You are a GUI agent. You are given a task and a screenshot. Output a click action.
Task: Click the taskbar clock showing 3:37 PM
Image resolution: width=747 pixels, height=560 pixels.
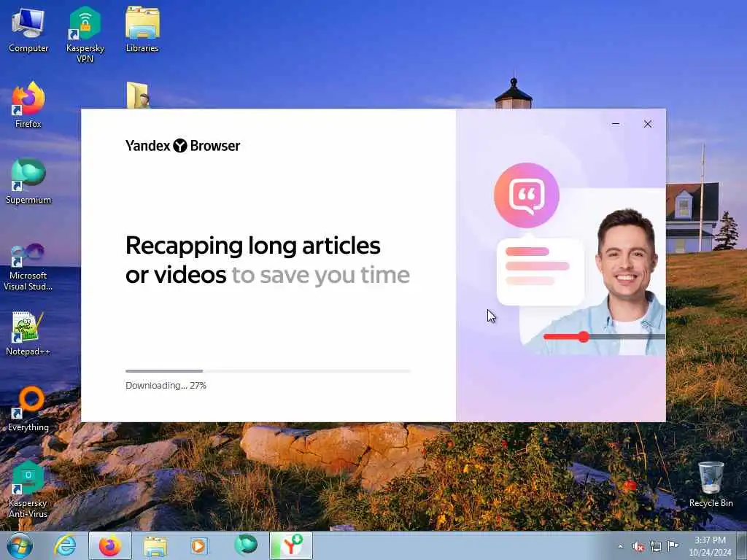point(710,546)
